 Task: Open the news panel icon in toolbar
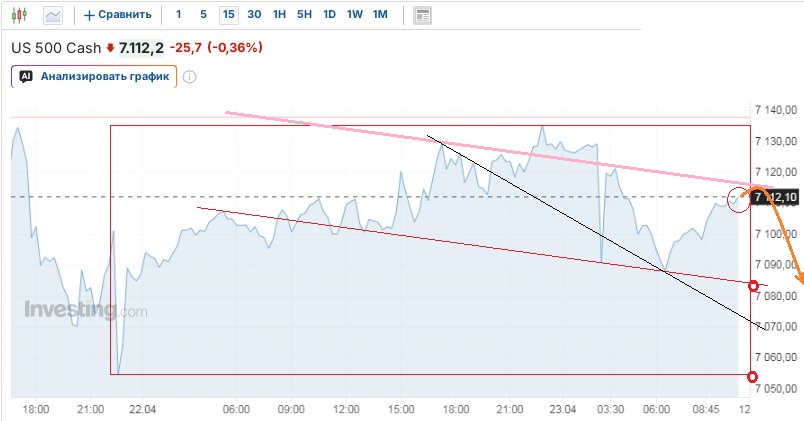(x=422, y=15)
